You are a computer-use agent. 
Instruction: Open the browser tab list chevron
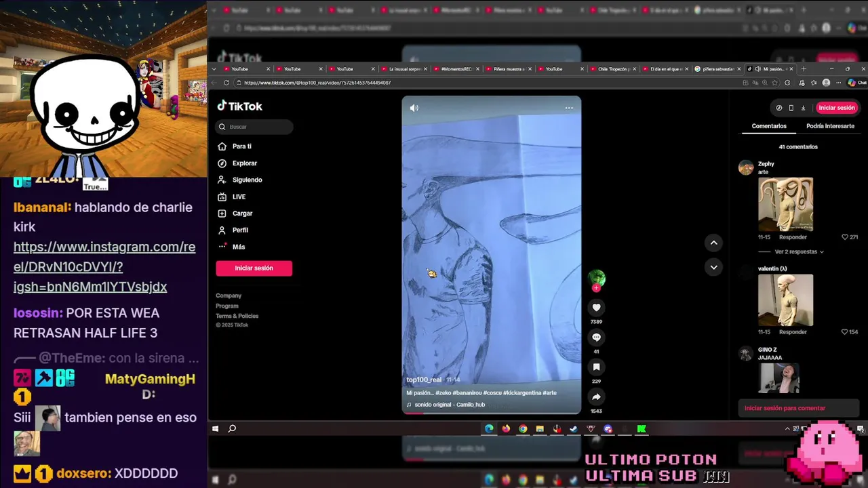pyautogui.click(x=214, y=69)
